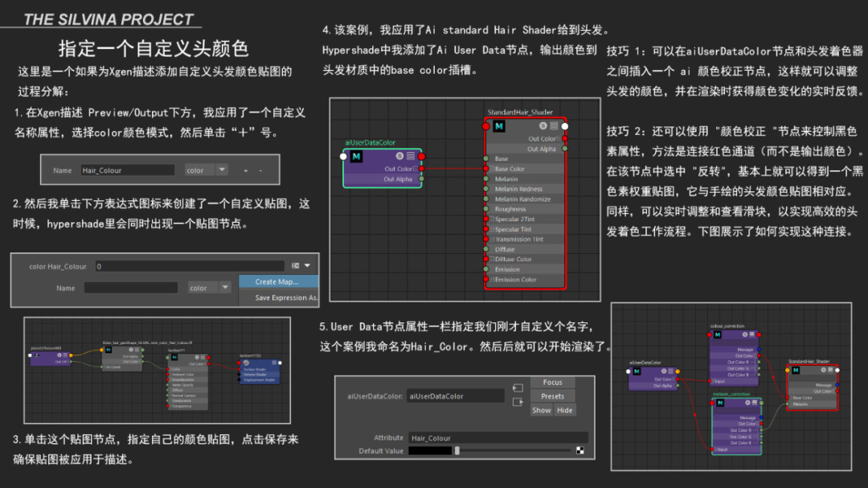The height and width of the screenshot is (488, 868).
Task: Click the aiUserDataColor name field in the attribute panel
Action: [456, 396]
